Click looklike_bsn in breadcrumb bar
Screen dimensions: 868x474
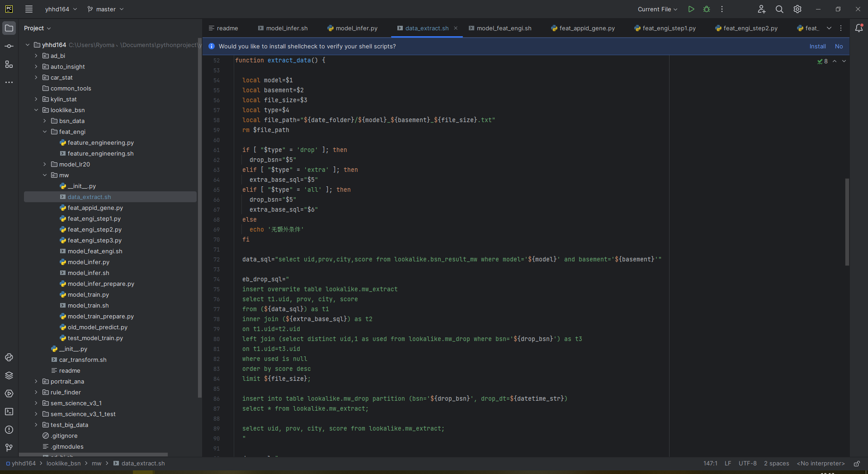[63, 464]
